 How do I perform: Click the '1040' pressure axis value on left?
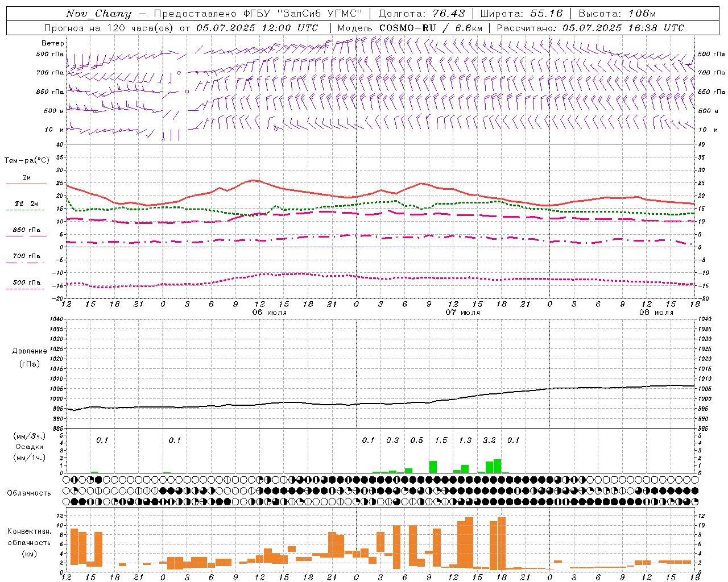(x=57, y=319)
